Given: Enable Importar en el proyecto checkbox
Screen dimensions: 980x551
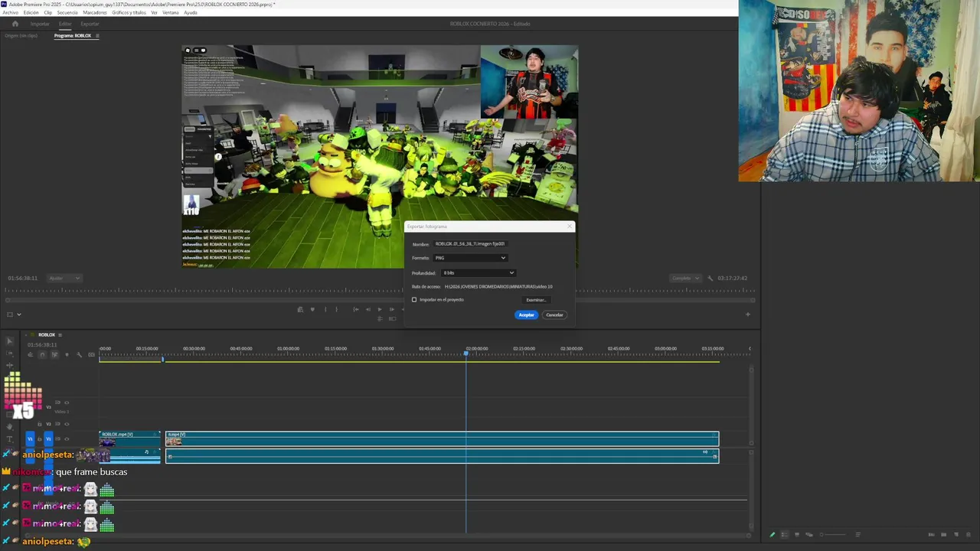Looking at the screenshot, I should tap(414, 300).
